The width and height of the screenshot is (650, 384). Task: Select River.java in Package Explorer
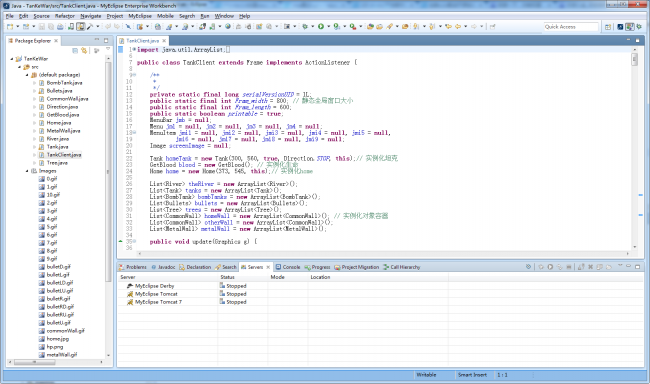[58, 139]
